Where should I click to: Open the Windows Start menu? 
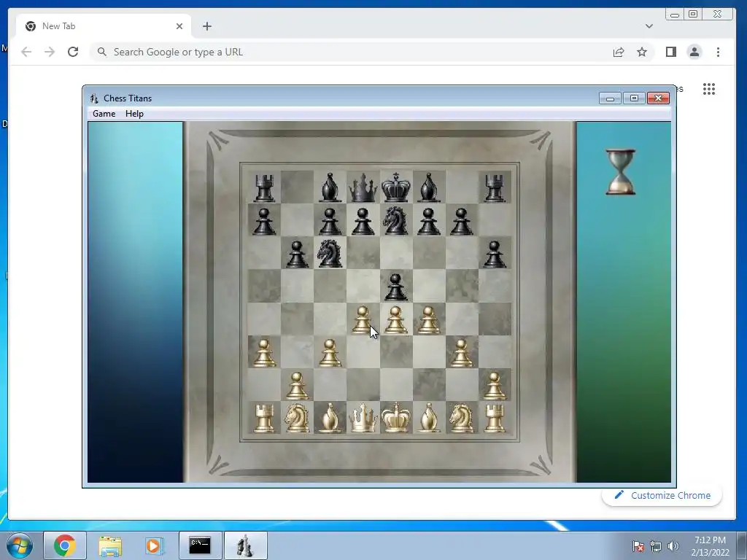[x=20, y=545]
